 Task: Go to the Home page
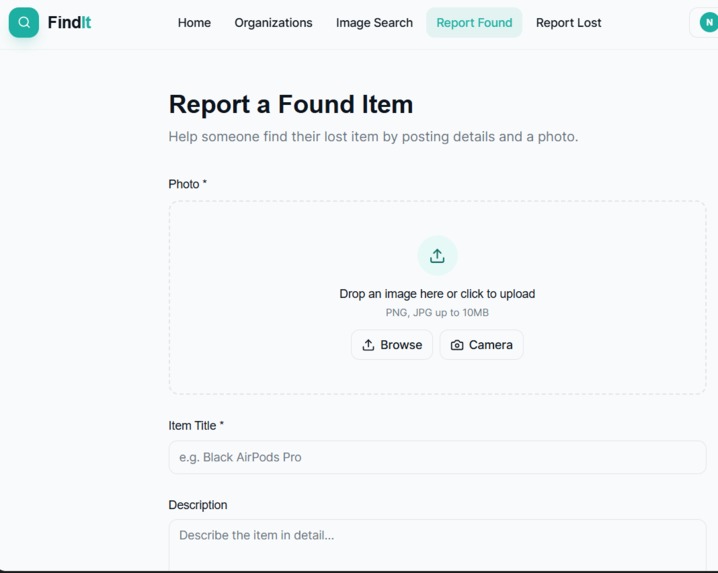pyautogui.click(x=194, y=22)
